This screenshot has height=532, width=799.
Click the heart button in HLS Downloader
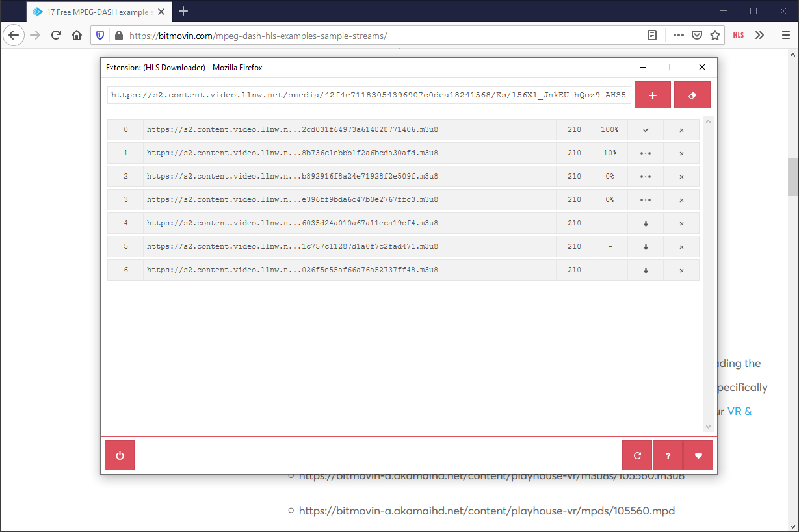click(x=698, y=455)
